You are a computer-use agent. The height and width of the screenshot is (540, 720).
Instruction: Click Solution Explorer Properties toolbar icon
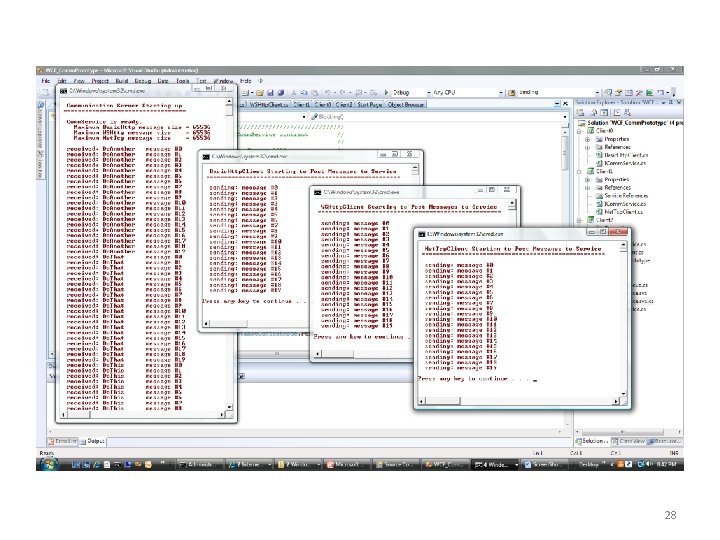[581, 112]
